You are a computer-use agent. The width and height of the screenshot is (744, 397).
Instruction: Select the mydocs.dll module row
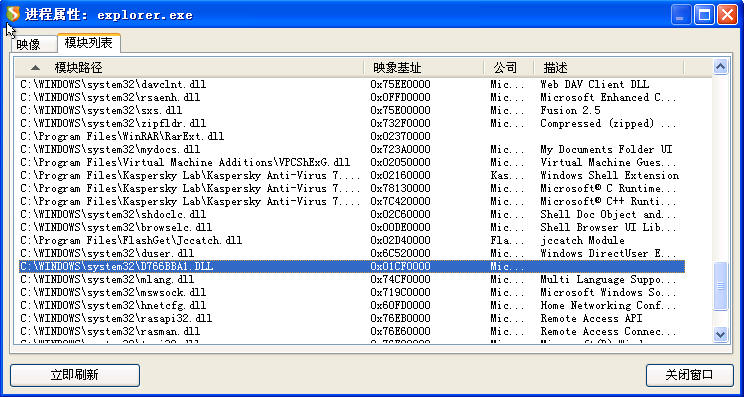tap(352, 149)
